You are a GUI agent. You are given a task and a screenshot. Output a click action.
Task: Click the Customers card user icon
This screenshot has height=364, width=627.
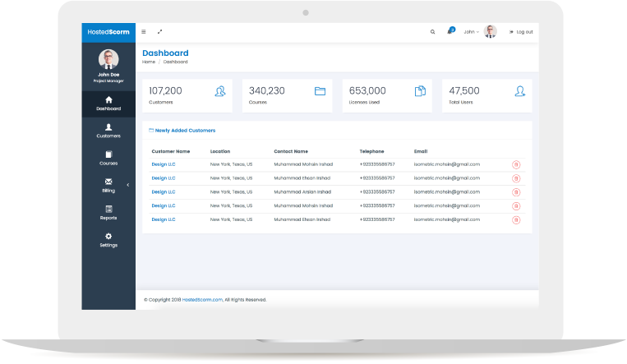(x=220, y=91)
